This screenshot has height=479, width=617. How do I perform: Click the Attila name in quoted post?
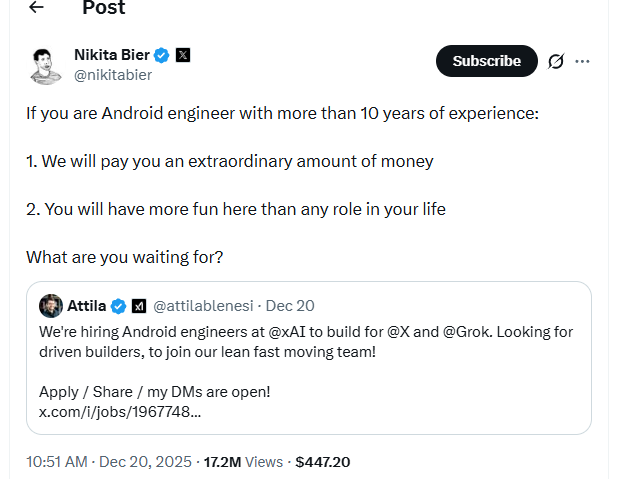86,305
